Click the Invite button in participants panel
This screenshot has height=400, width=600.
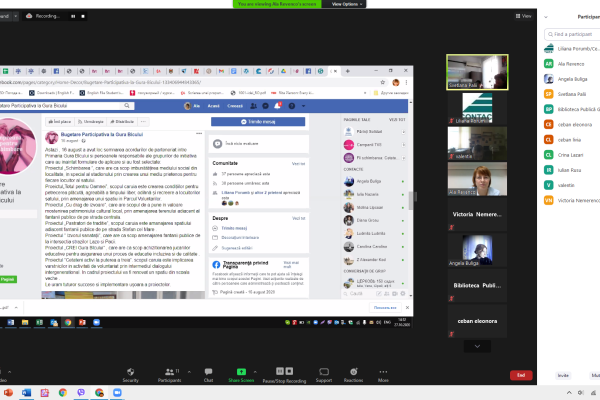point(563,375)
